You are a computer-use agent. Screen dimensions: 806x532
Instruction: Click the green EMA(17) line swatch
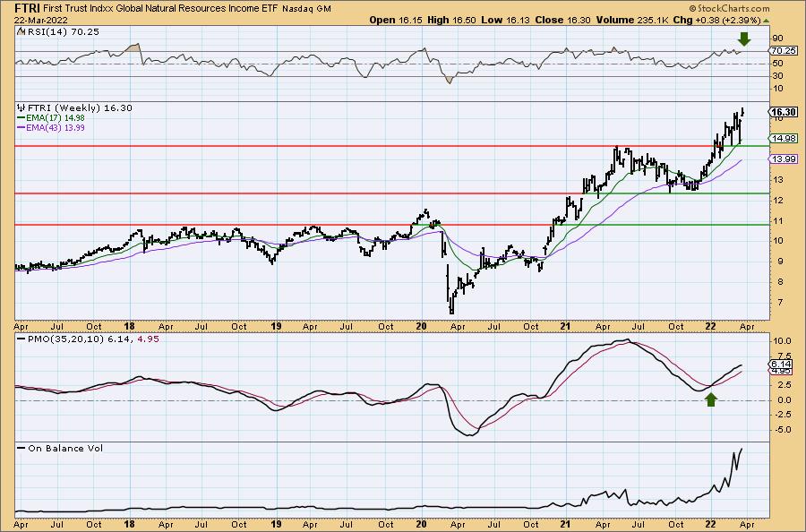[x=21, y=117]
